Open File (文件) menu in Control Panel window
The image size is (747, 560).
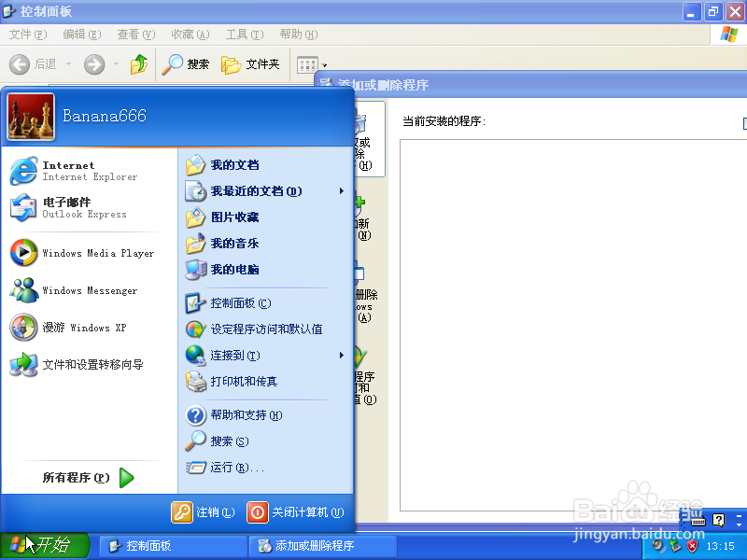tap(28, 35)
